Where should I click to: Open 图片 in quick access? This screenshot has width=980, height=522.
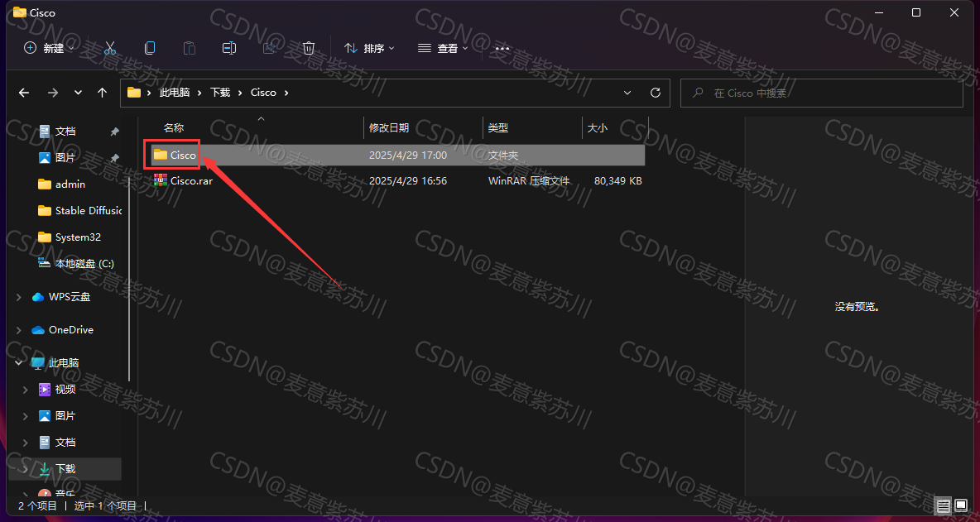click(x=65, y=158)
